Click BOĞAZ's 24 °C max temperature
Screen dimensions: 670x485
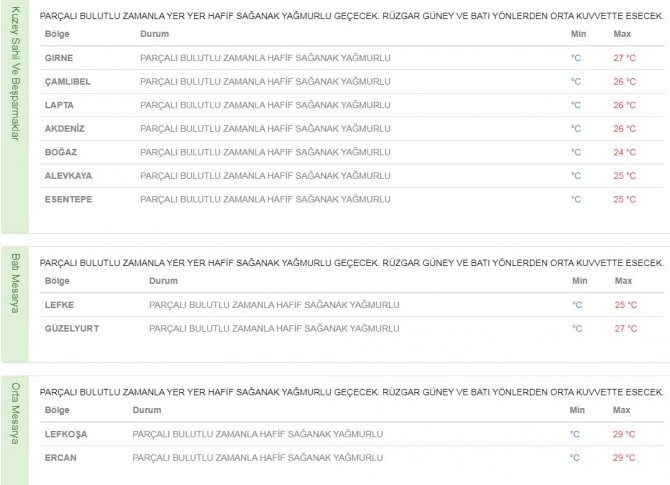point(624,152)
